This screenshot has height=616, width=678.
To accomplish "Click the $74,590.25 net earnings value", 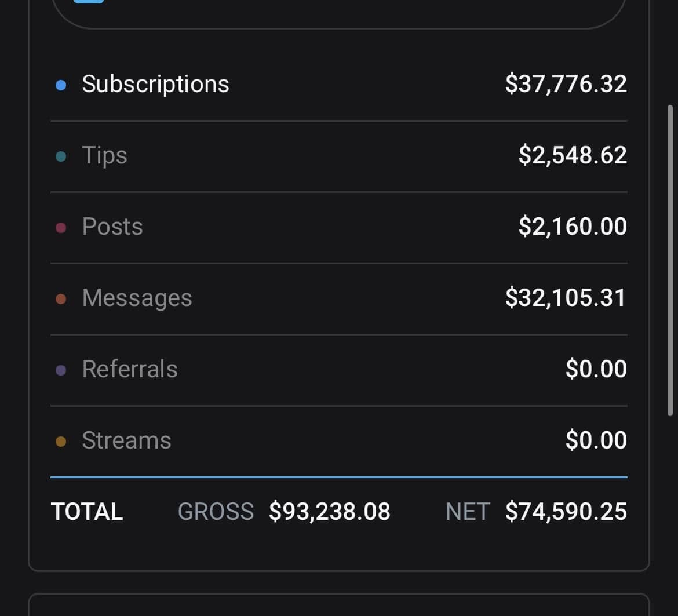I will 567,512.
